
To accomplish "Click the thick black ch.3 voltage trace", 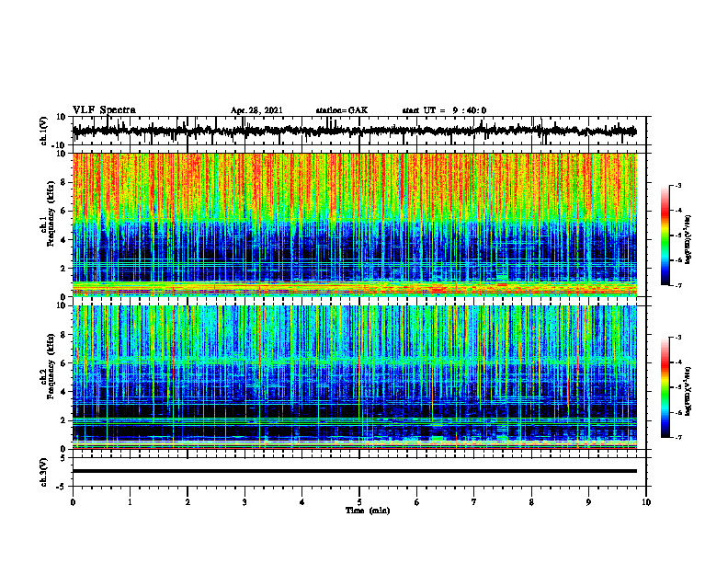I will pos(355,471).
